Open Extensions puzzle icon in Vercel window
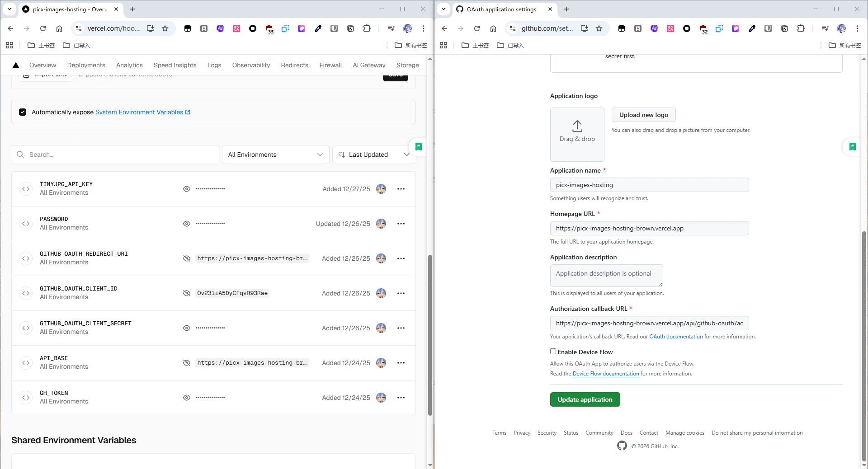This screenshot has height=469, width=868. point(367,28)
